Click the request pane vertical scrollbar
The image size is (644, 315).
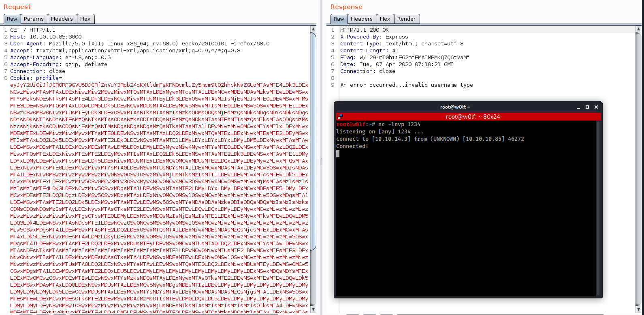[313, 141]
